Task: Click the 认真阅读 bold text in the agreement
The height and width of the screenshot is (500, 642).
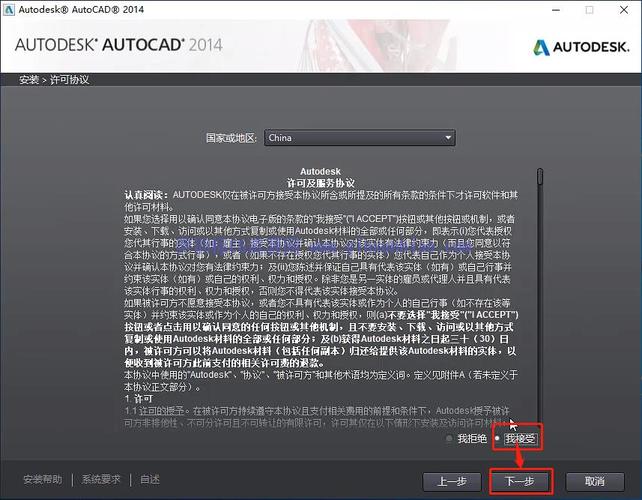Action: 146,195
